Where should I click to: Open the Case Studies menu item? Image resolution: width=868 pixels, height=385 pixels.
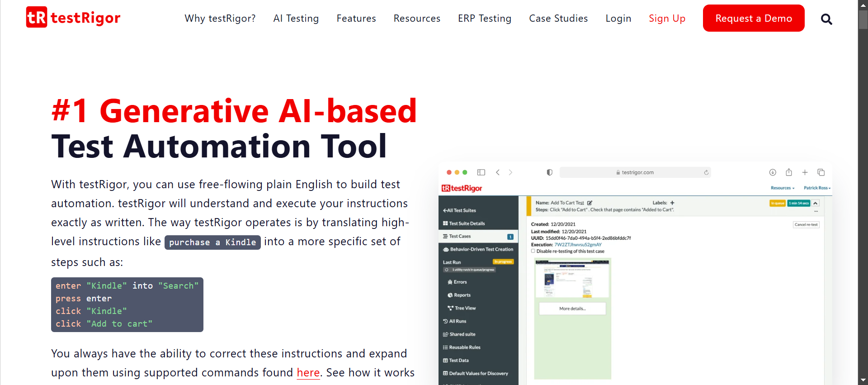click(x=558, y=19)
